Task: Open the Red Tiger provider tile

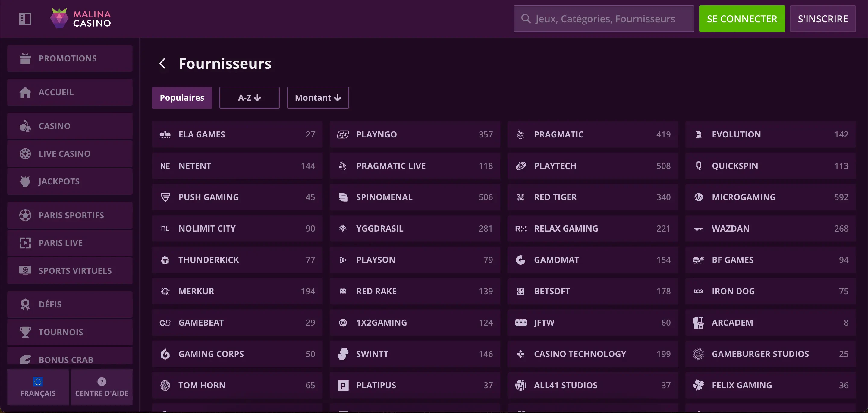Action: click(593, 197)
